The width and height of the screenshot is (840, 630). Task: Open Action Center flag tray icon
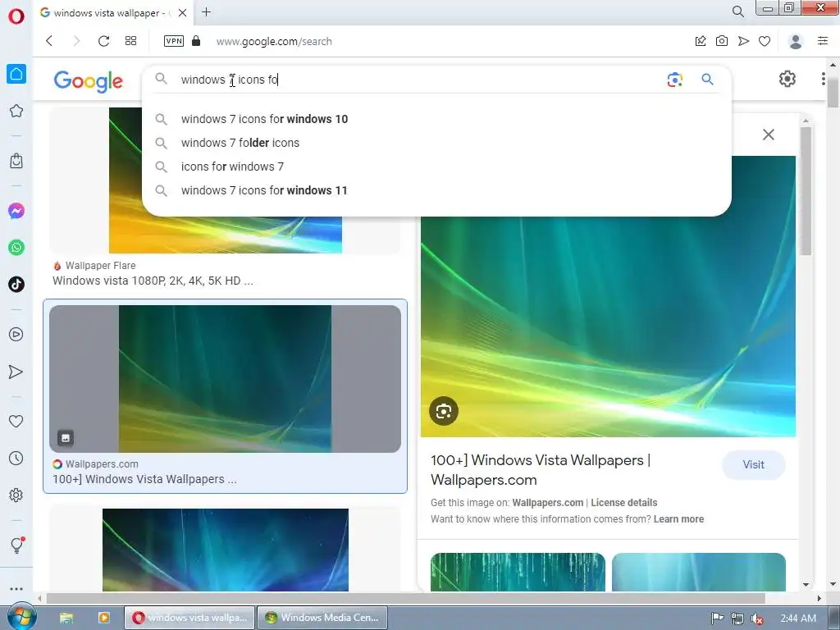717,619
